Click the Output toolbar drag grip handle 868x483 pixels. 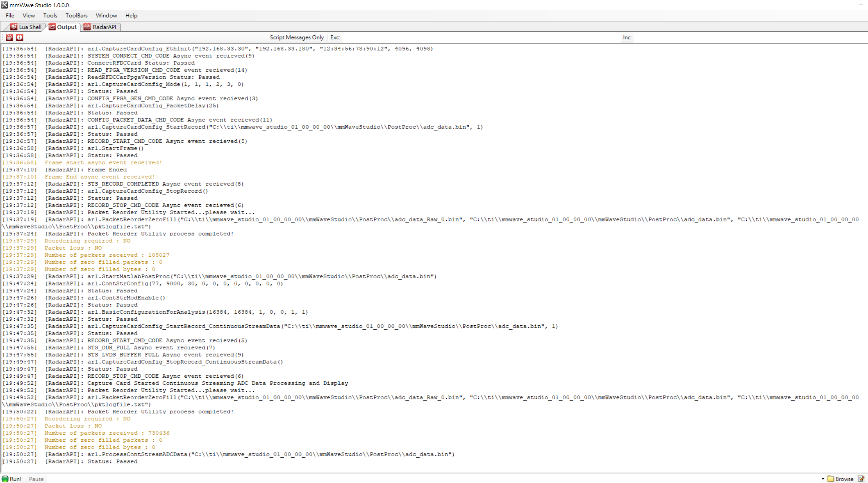click(2, 37)
